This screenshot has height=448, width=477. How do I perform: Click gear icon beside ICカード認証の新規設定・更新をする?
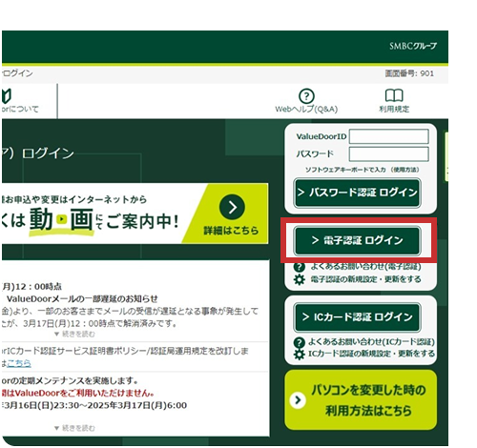pyautogui.click(x=300, y=354)
